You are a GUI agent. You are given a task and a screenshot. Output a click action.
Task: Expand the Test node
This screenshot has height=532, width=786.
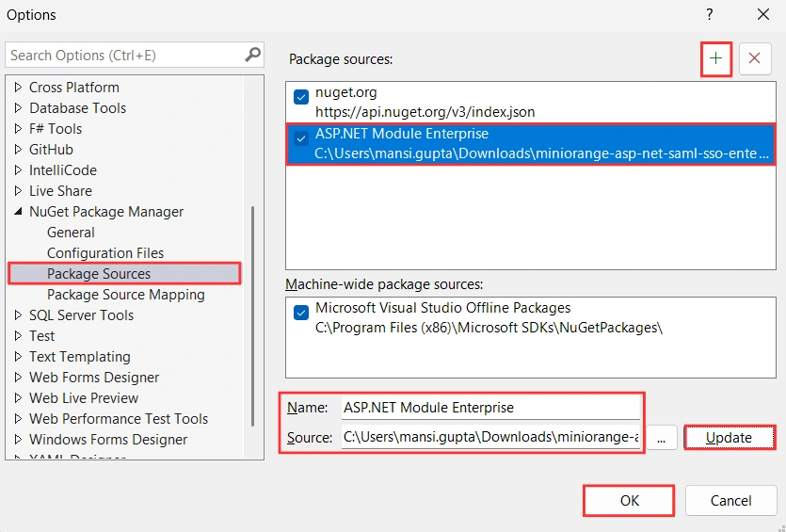18,335
